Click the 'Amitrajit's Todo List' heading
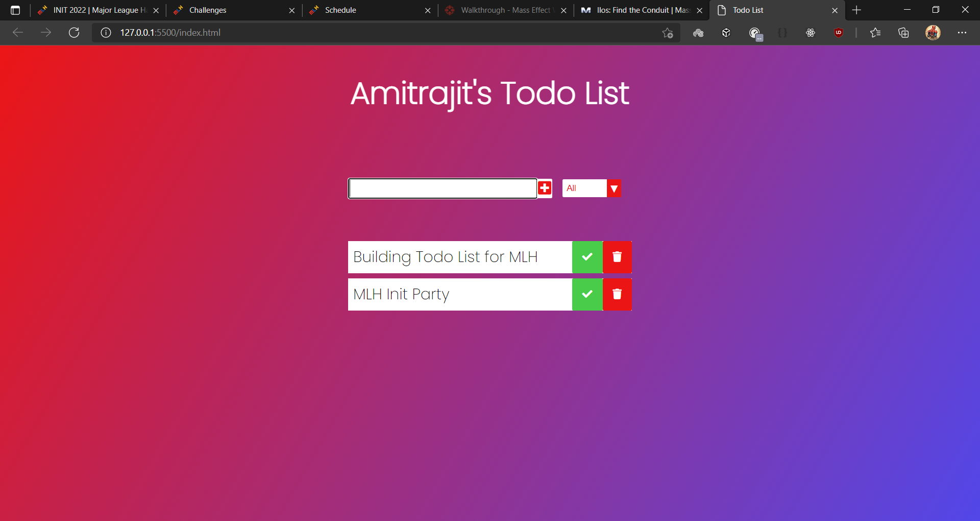980x521 pixels. (x=490, y=93)
